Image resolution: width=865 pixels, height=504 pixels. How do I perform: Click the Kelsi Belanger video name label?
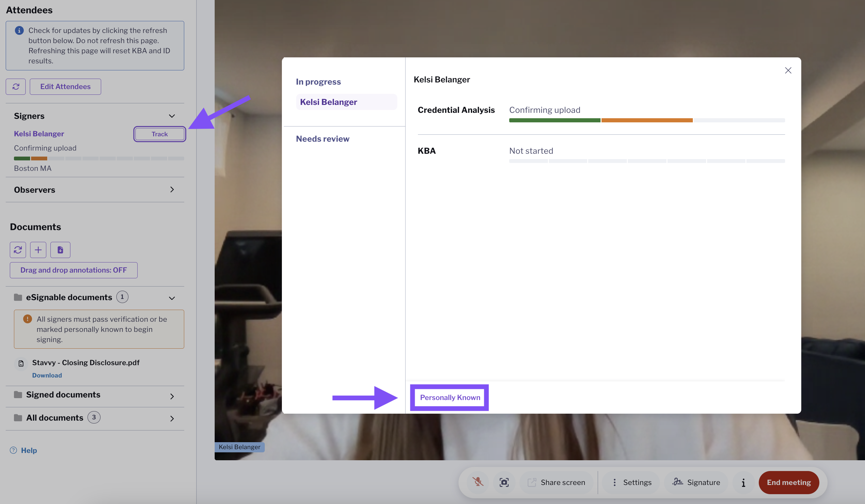240,447
